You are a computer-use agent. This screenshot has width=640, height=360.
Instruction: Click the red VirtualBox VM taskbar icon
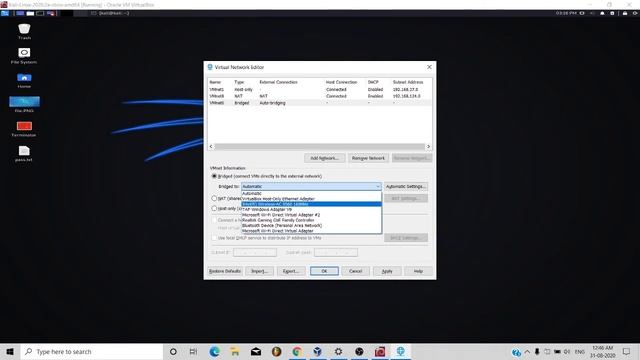click(x=380, y=351)
